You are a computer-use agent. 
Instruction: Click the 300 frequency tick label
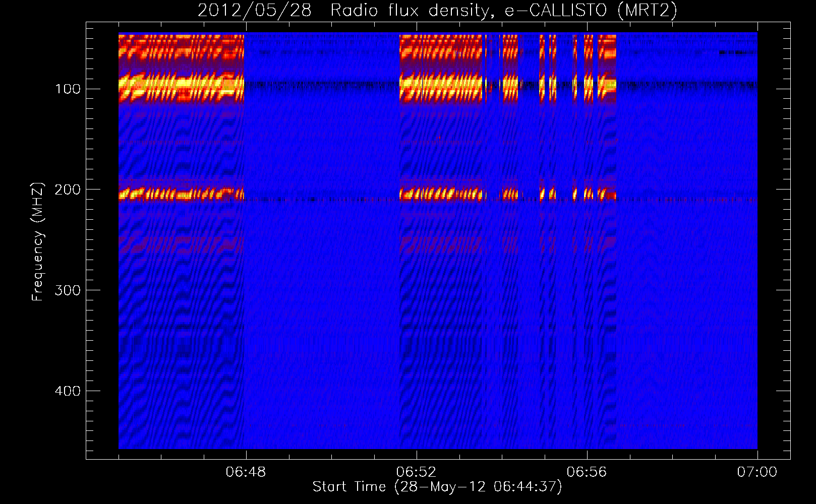coord(68,290)
